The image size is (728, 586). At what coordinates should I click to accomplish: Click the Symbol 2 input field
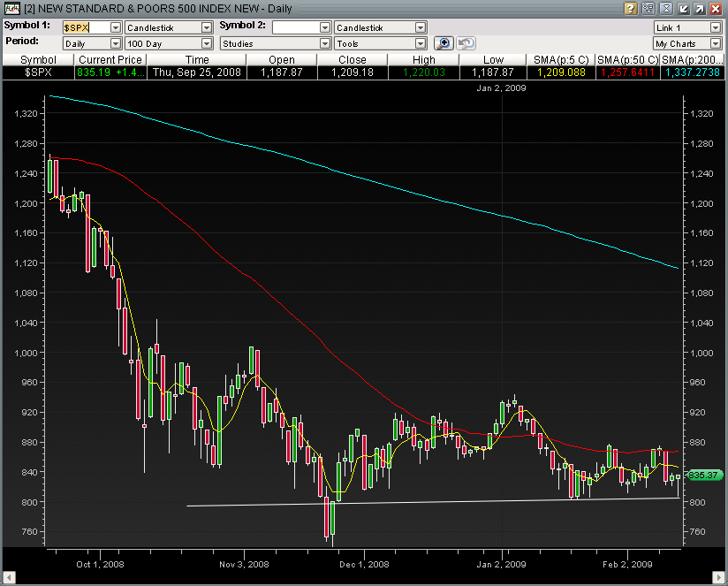(x=295, y=27)
